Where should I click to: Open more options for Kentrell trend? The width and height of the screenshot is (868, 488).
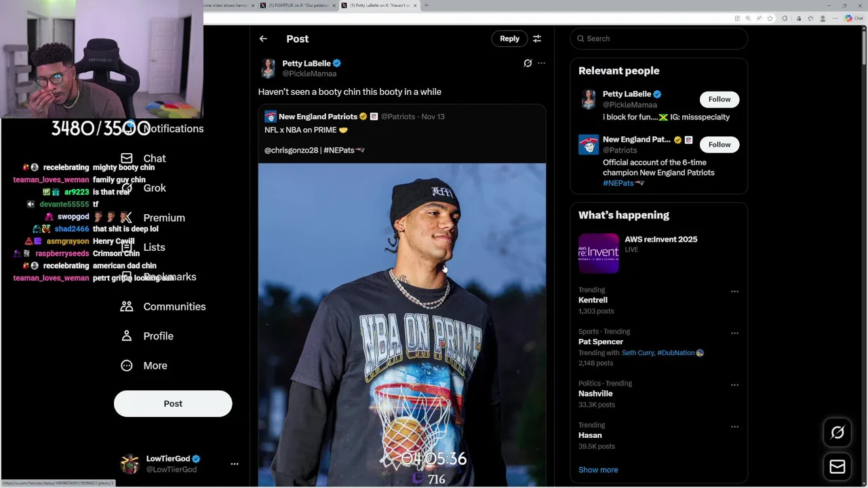[x=734, y=291]
